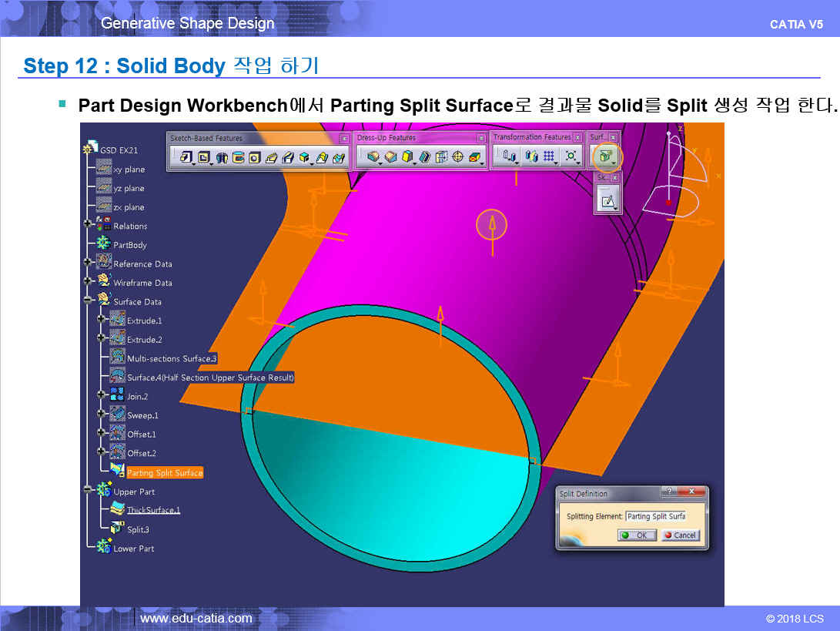840x631 pixels.
Task: Select Parting Split Surface in the tree
Action: [164, 472]
